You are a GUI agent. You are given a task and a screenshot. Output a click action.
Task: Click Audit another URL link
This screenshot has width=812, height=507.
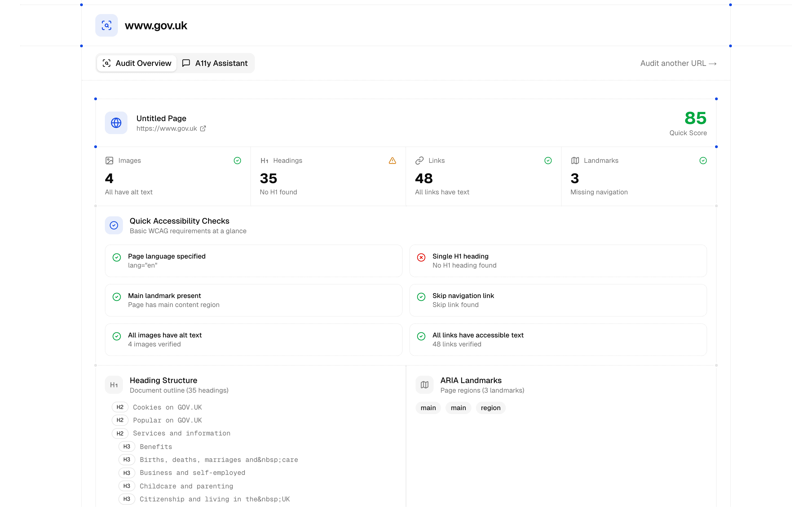tap(678, 63)
